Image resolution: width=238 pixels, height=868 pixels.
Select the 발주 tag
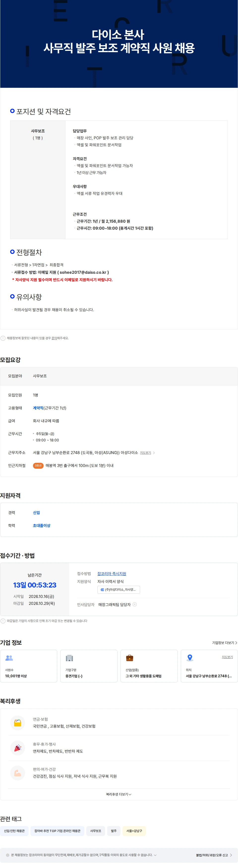coord(114,831)
